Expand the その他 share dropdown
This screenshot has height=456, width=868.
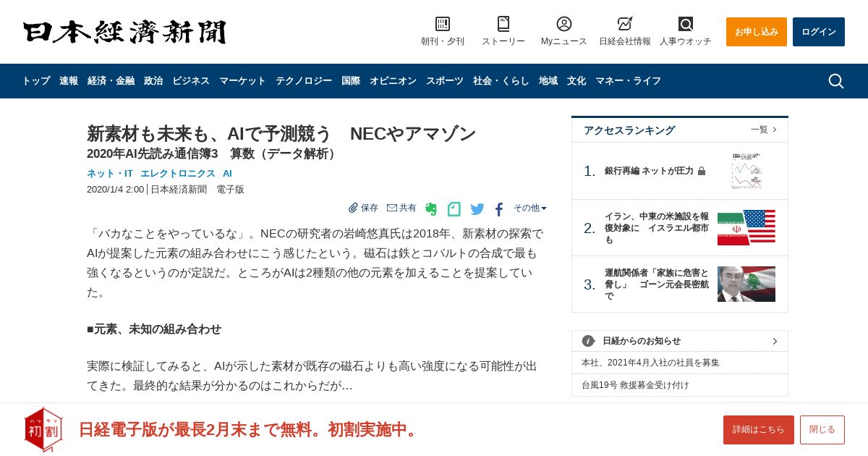[530, 208]
